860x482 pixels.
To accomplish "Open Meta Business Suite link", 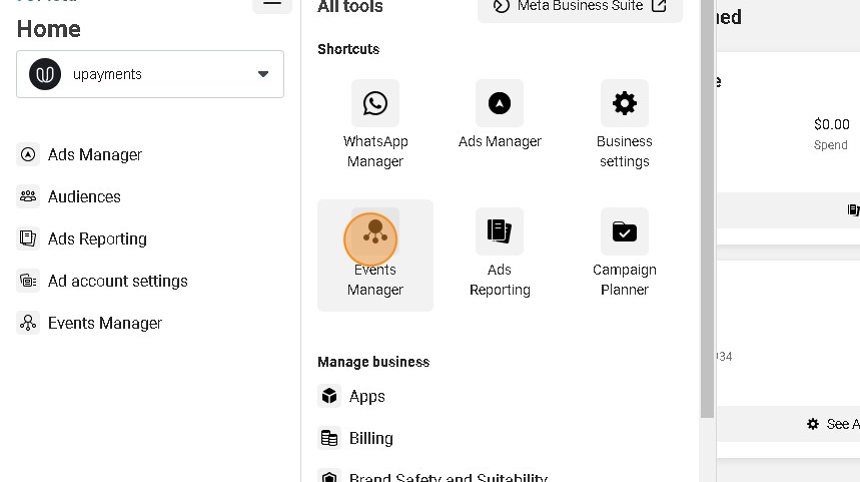I will pyautogui.click(x=580, y=7).
